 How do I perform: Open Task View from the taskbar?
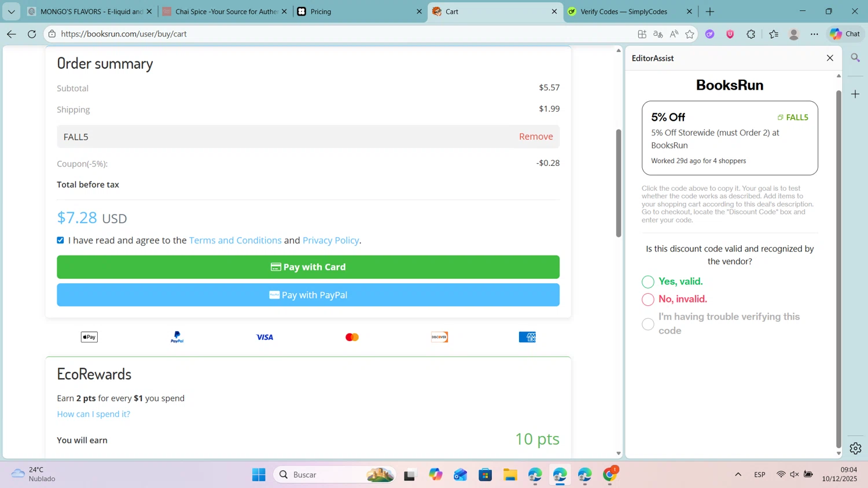click(x=410, y=475)
